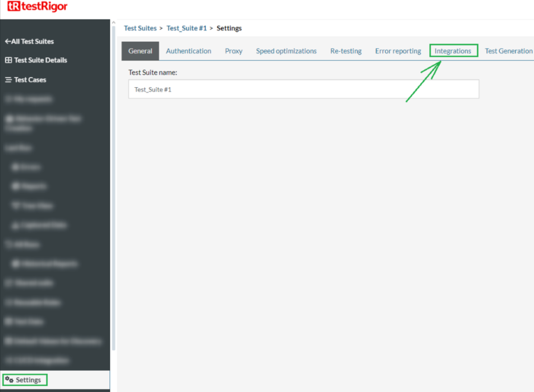Open the Error reporting tab
534x392 pixels.
398,51
